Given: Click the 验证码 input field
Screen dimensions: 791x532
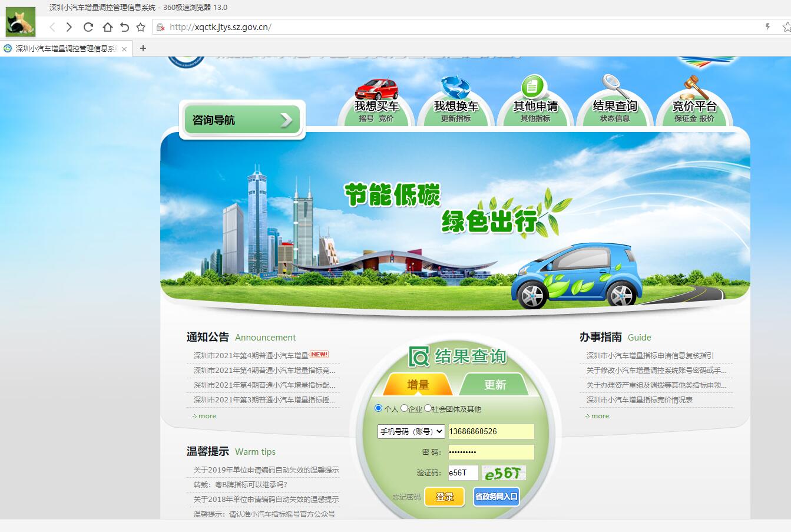Looking at the screenshot, I should click(463, 472).
